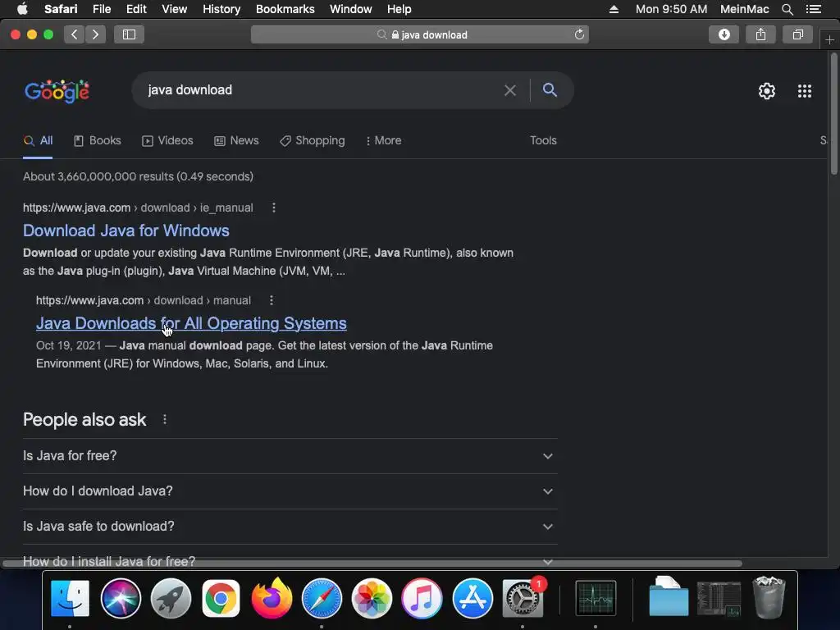Open options for java.com manual result

click(x=272, y=300)
